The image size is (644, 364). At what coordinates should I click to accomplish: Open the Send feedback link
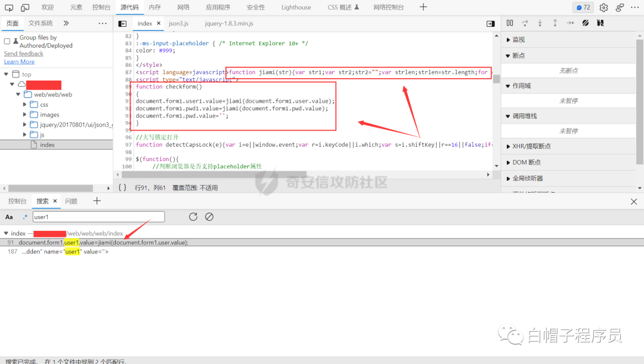23,54
